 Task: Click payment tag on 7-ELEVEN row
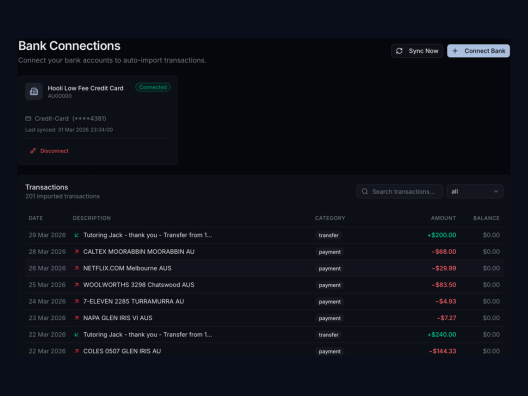click(330, 301)
